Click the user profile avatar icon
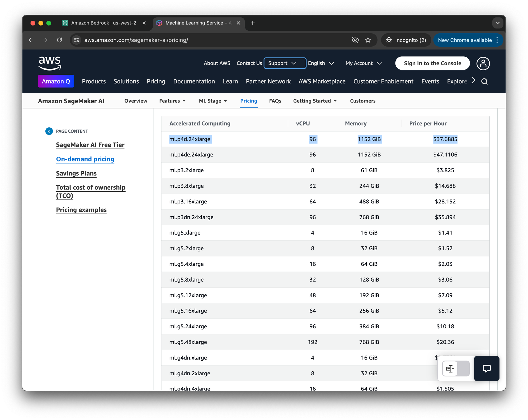528x420 pixels. coord(483,63)
